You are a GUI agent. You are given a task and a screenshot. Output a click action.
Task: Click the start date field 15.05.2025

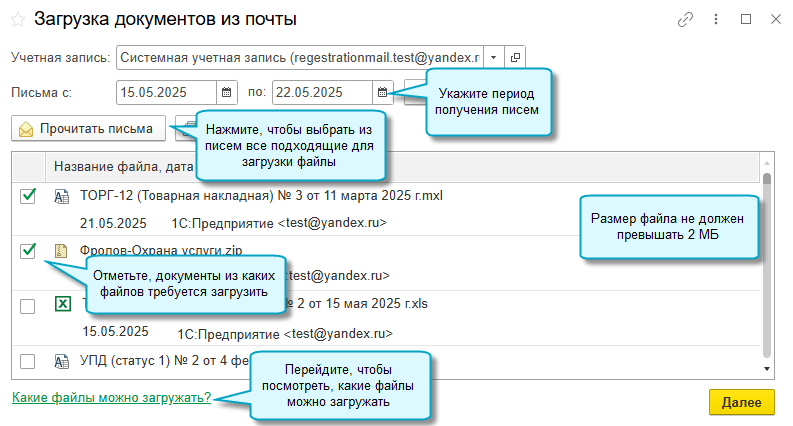[x=166, y=92]
